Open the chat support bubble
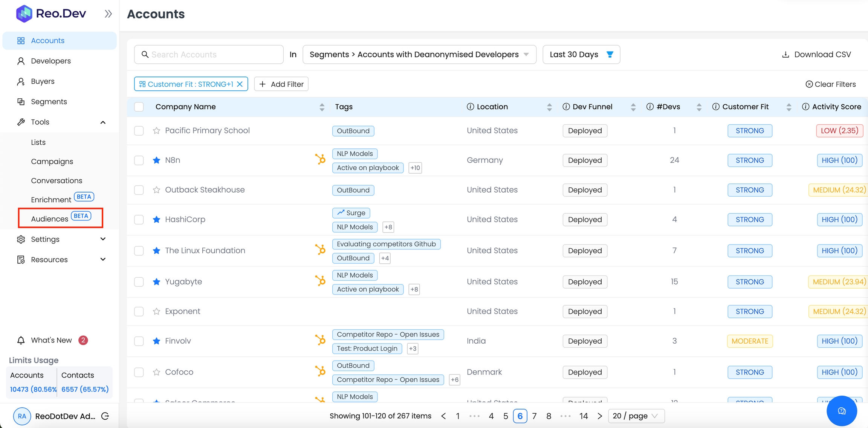 coord(842,411)
